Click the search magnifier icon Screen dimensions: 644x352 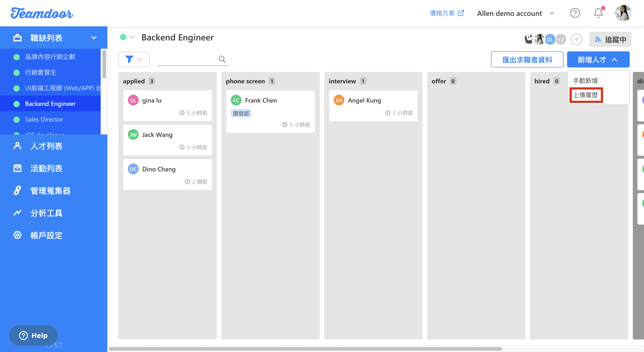point(222,59)
